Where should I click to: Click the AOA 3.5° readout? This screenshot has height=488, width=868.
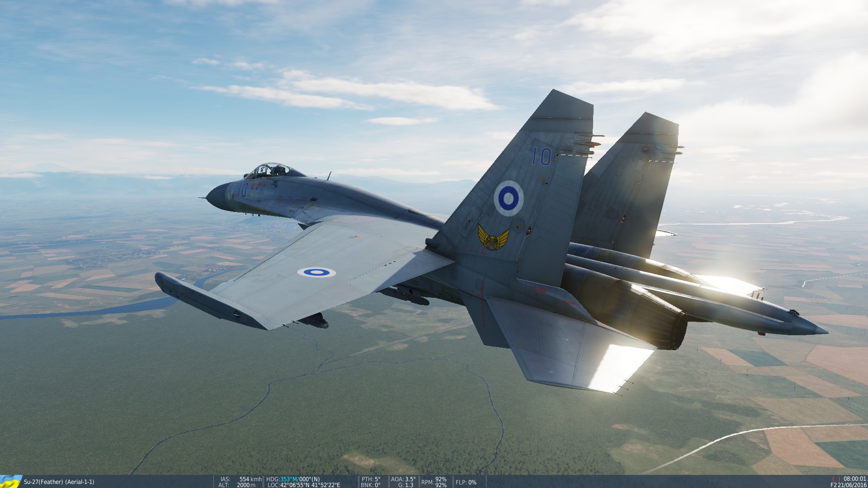click(403, 479)
